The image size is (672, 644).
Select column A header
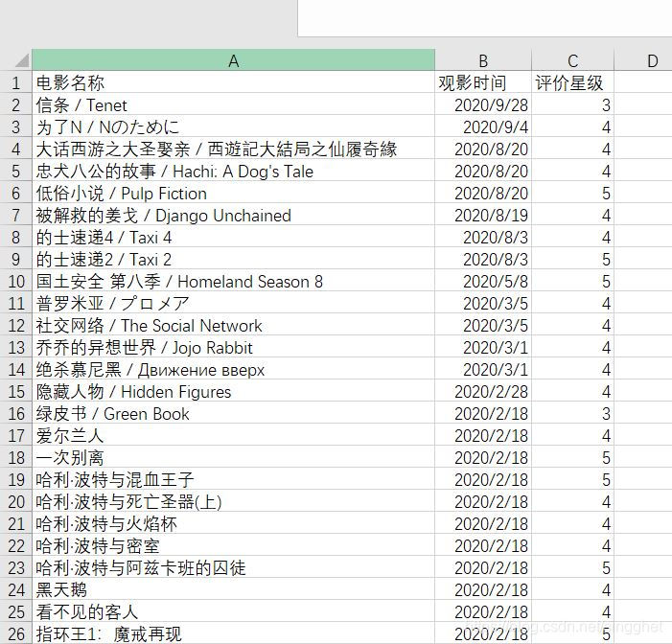coord(234,60)
